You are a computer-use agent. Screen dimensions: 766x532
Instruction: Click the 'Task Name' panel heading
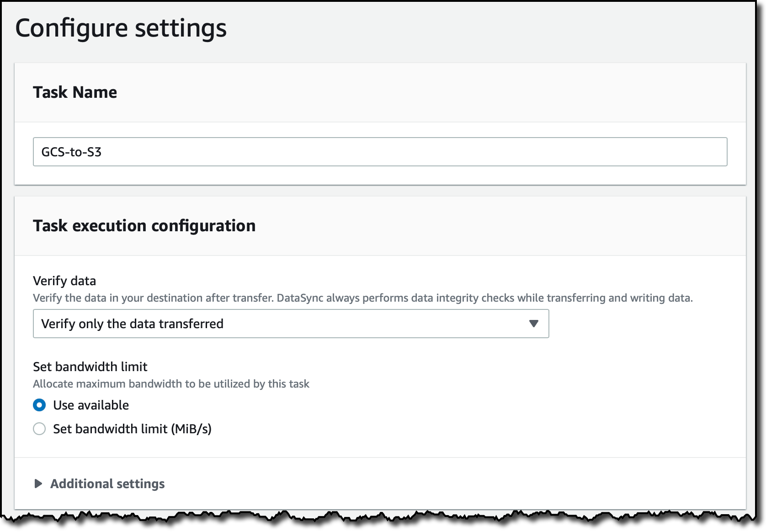pyautogui.click(x=75, y=92)
